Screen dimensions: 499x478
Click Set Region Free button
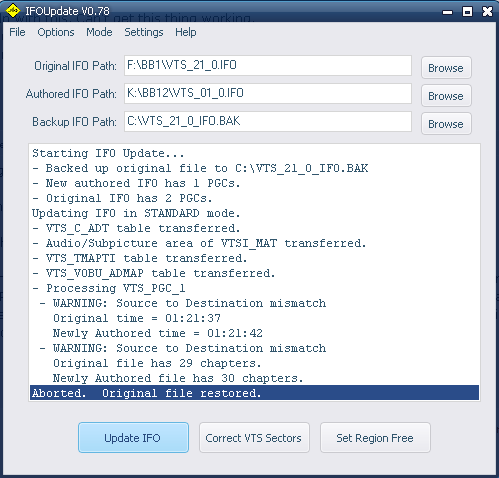pos(375,438)
